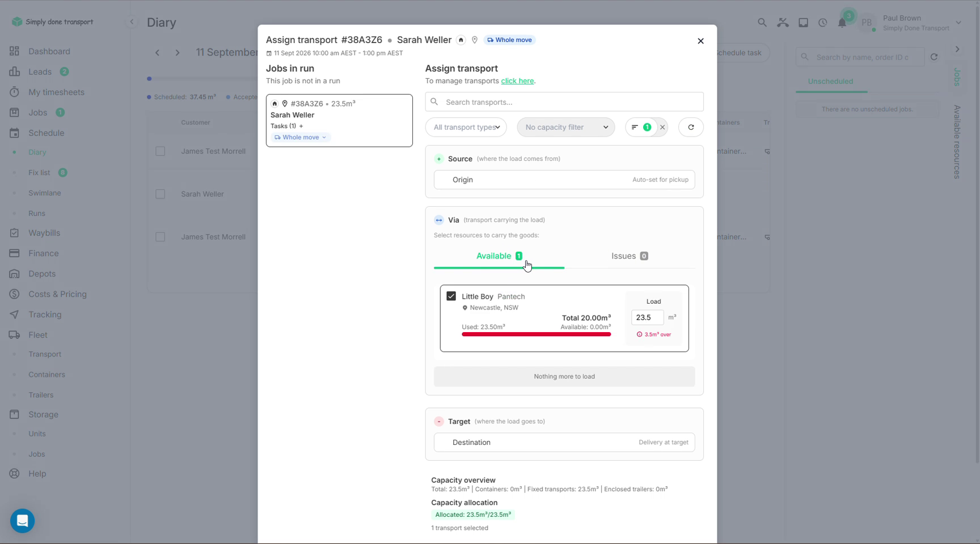Collapse the left sidebar
980x544 pixels.
coord(132,22)
